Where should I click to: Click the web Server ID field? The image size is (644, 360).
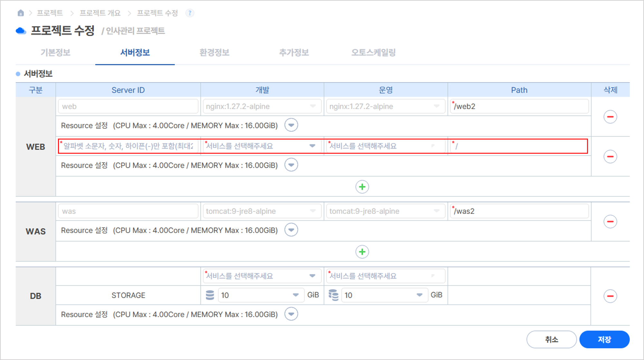point(128,106)
